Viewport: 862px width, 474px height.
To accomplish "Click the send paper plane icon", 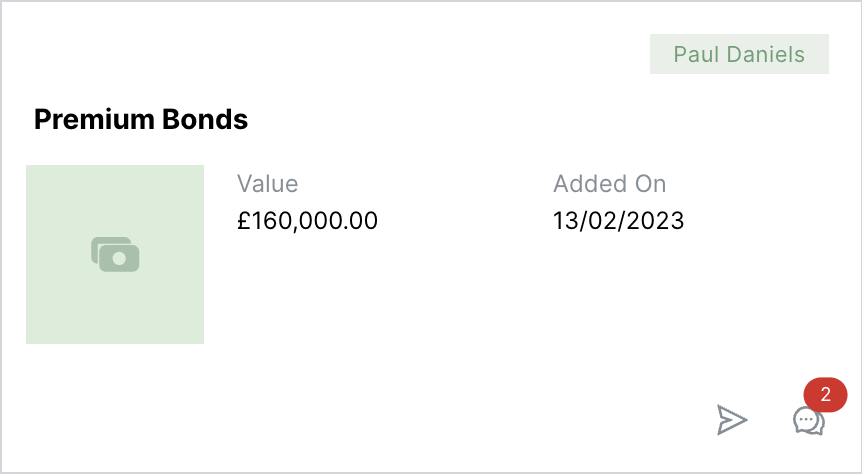I will (732, 420).
